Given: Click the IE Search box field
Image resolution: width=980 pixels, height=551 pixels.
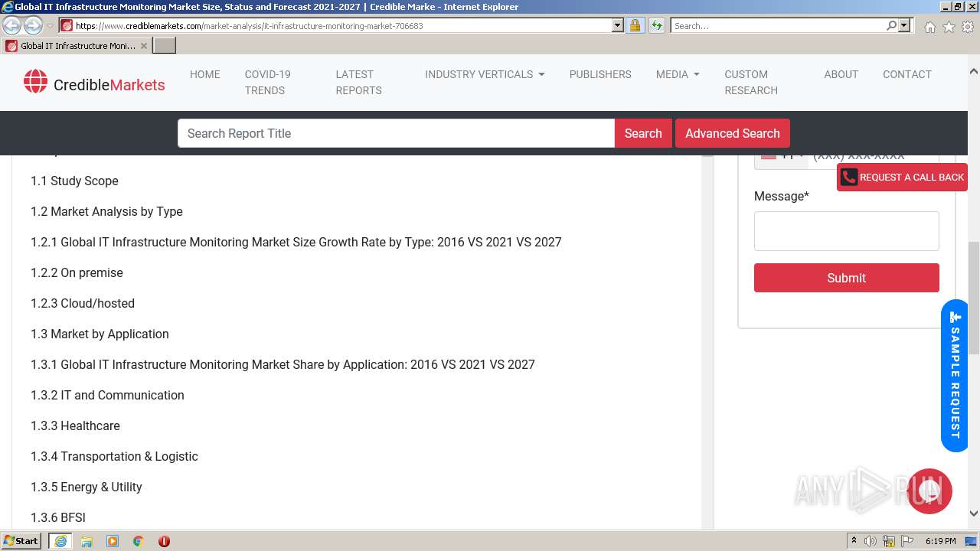Looking at the screenshot, I should 778,25.
